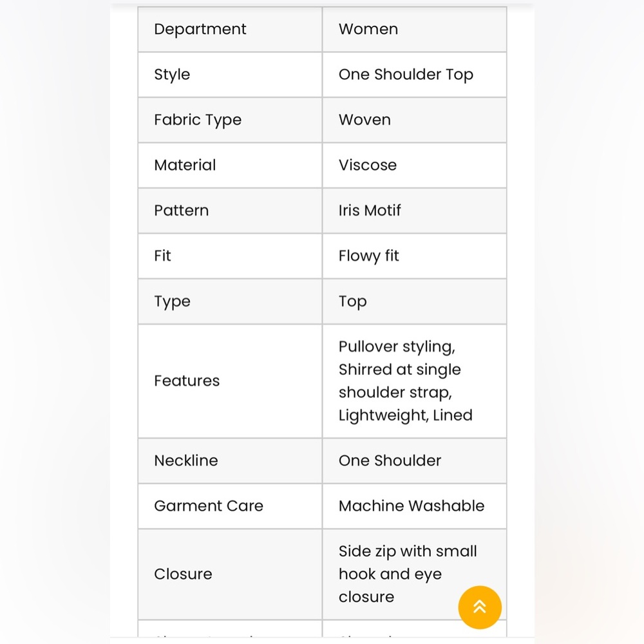Select the Material row label
The image size is (644, 644).
(x=185, y=165)
